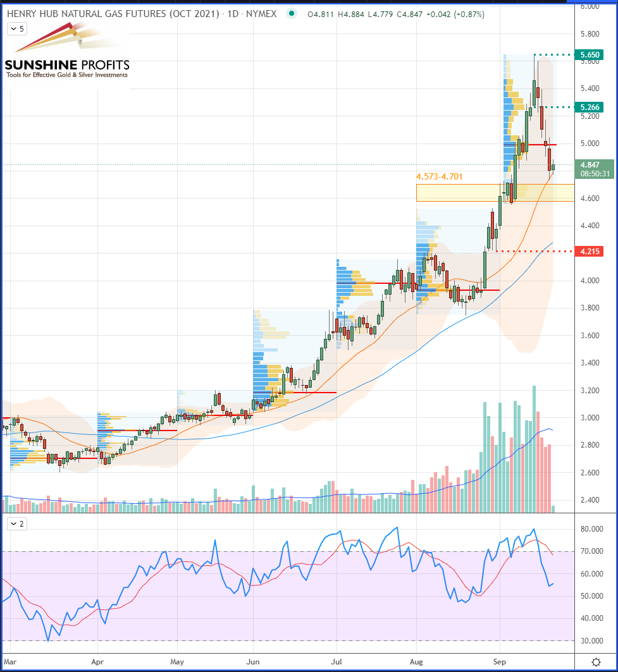618x672 pixels.
Task: Click the yellow 4.573-4.701 support rectangle
Action: point(495,193)
